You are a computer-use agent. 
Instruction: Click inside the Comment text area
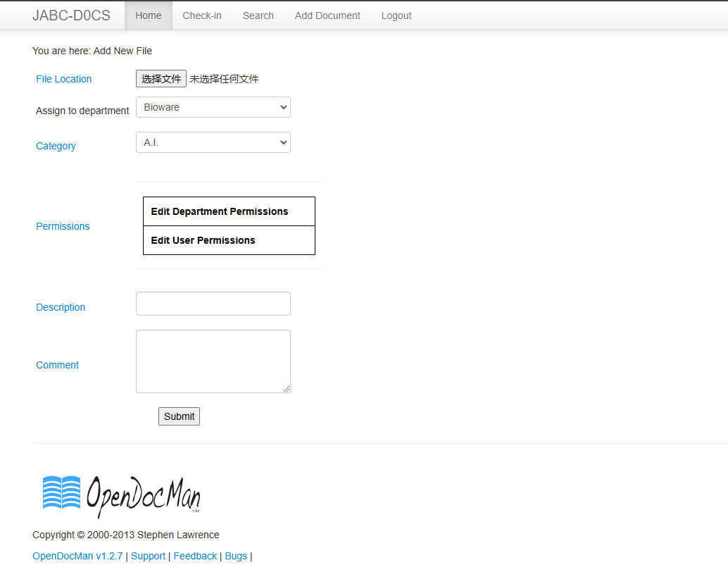(213, 361)
